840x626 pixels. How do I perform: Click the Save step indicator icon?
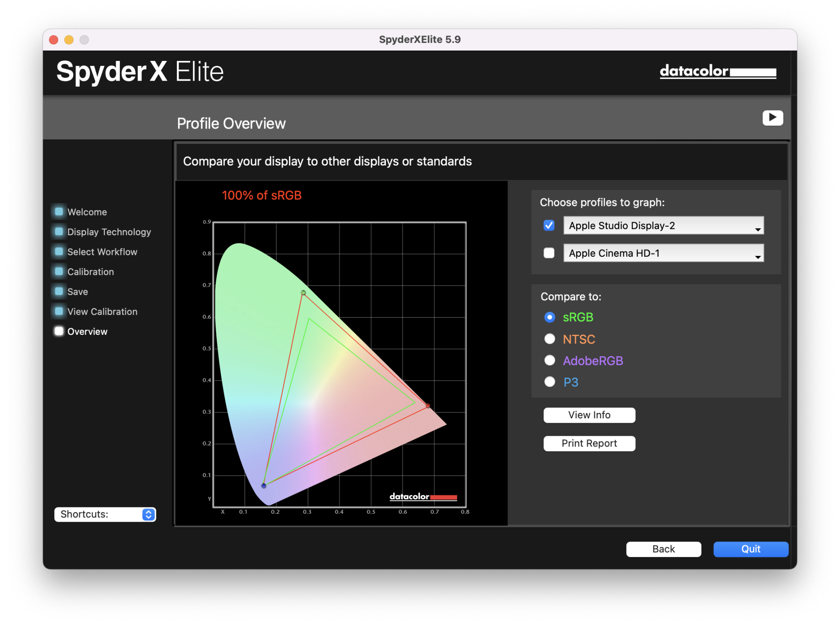point(59,291)
